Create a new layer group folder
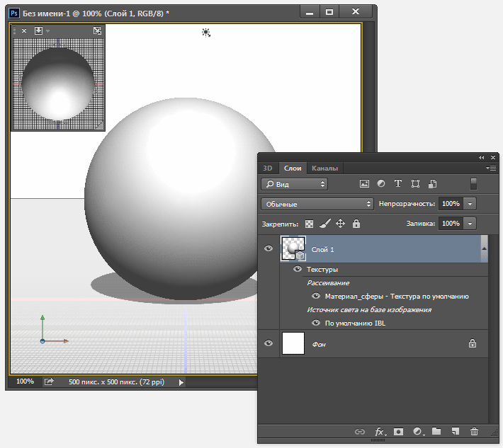The height and width of the screenshot is (448, 503). [436, 431]
